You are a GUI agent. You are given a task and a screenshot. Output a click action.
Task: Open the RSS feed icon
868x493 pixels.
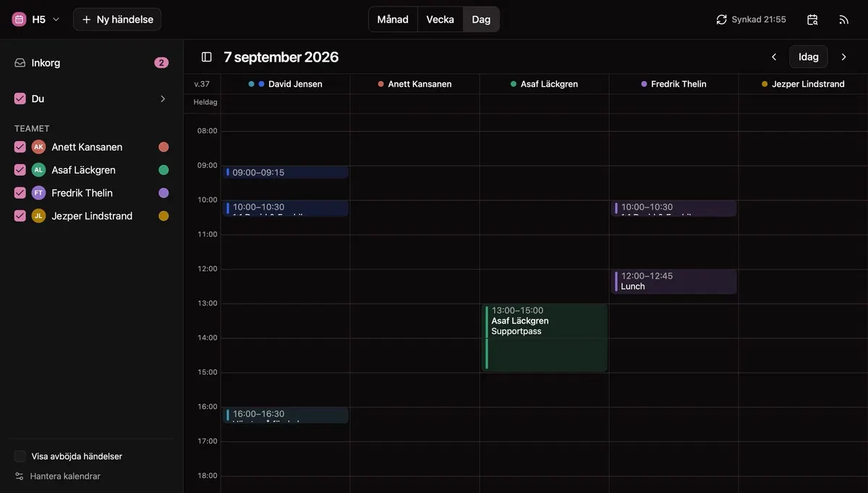tap(843, 20)
